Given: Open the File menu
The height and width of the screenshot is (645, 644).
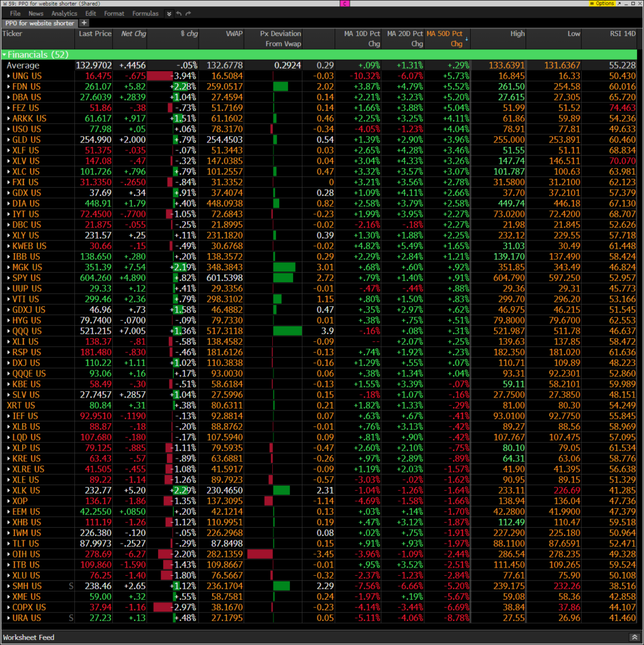Looking at the screenshot, I should click(x=15, y=14).
